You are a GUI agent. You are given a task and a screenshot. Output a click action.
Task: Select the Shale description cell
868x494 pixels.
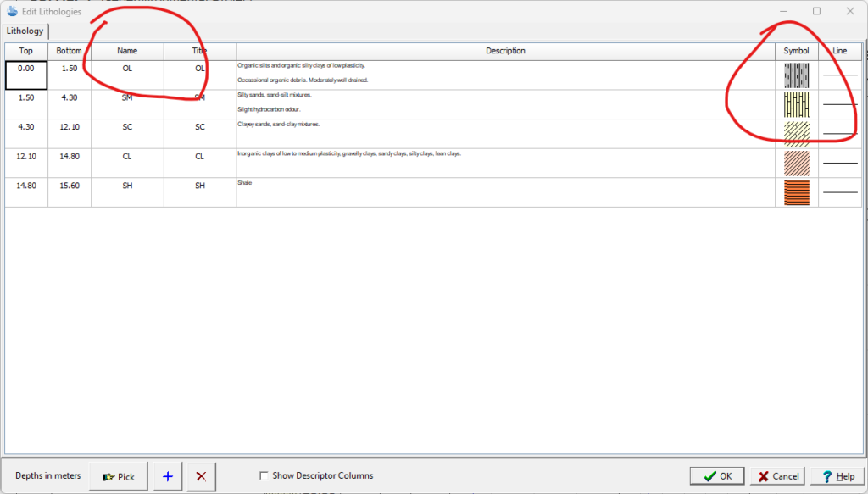[x=505, y=191]
